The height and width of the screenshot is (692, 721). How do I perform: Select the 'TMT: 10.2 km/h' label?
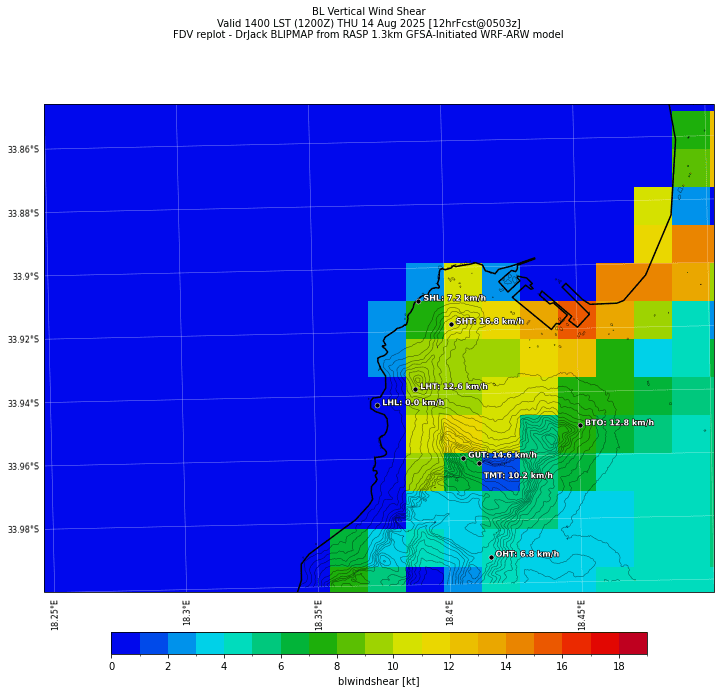coord(518,475)
